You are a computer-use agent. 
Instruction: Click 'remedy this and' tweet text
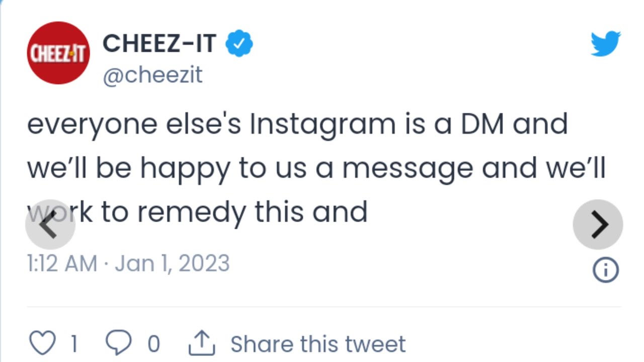253,212
